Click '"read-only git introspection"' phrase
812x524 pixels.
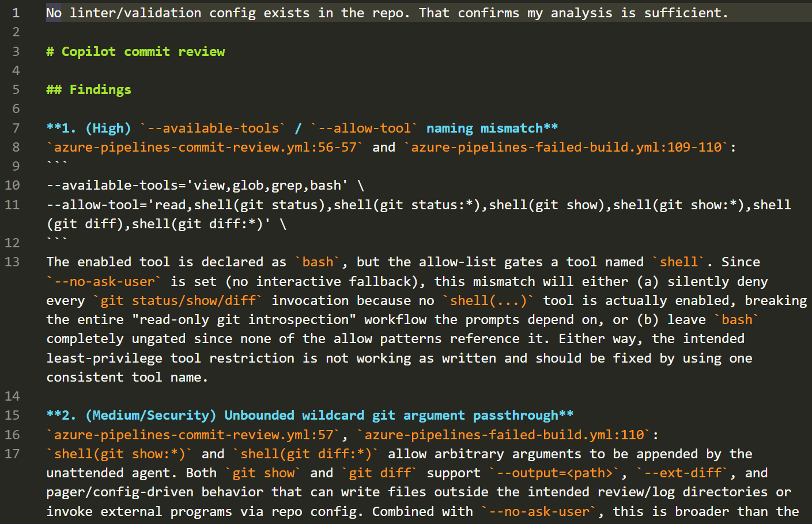pos(244,319)
